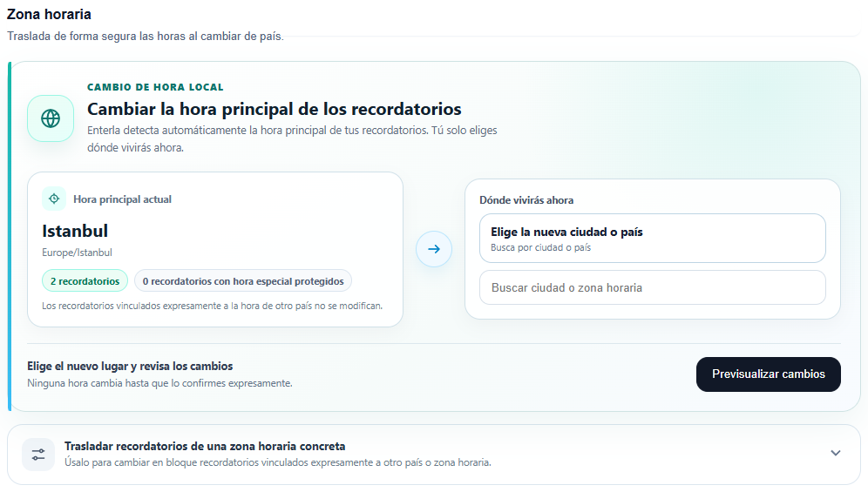This screenshot has width=868, height=492.
Task: Click the Úsalo para cambiar en bloque description
Action: pos(277,462)
